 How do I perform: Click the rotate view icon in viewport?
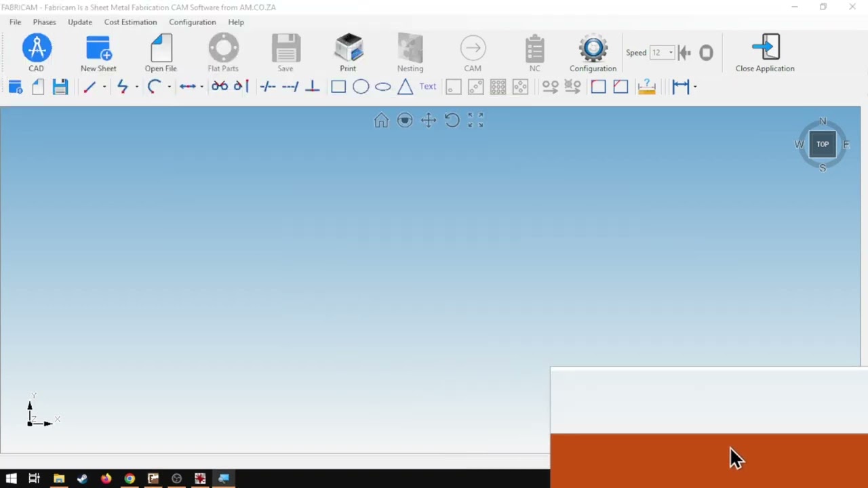pyautogui.click(x=452, y=121)
